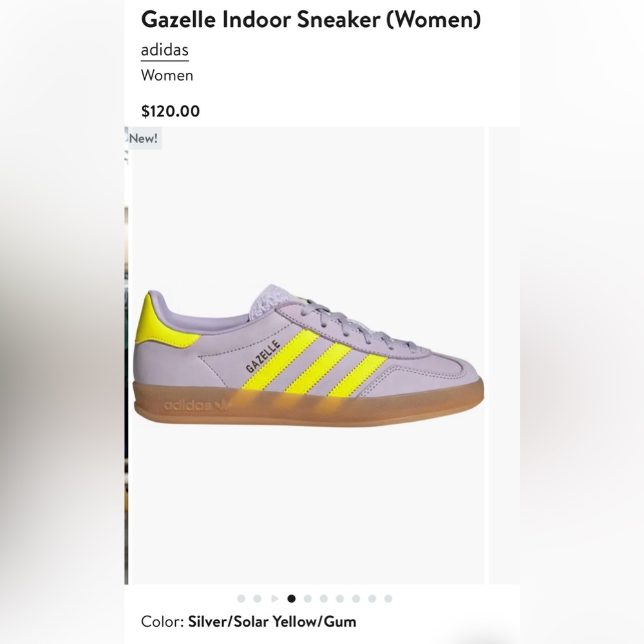Select the last carousel pagination dot
Viewport: 644px width, 644px height.
(x=387, y=598)
